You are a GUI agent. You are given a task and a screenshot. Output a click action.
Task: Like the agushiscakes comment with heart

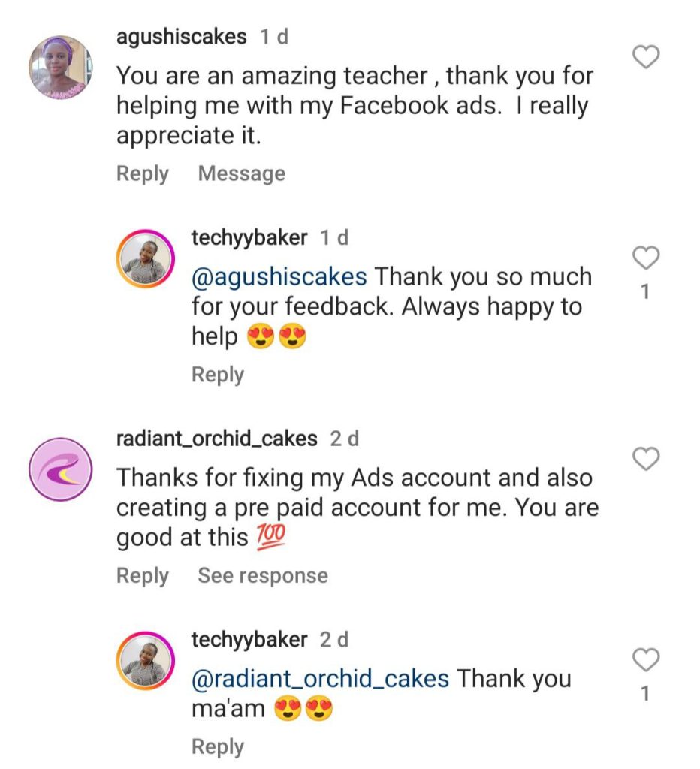pos(647,57)
